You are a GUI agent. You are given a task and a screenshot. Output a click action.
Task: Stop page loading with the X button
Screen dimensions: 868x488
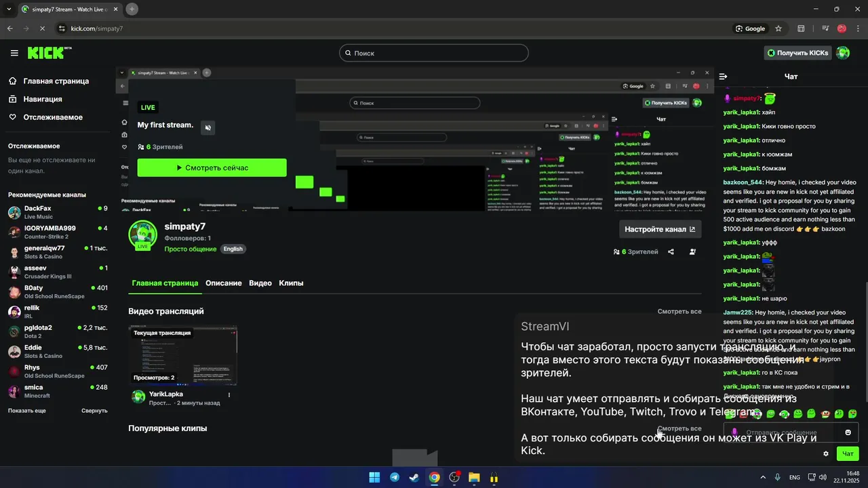tap(42, 28)
